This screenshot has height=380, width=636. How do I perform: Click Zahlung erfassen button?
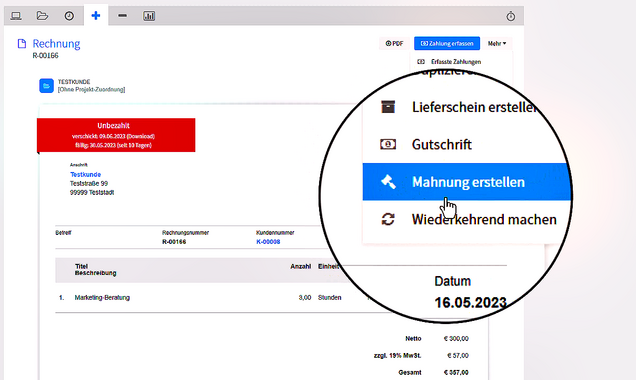[x=447, y=43]
